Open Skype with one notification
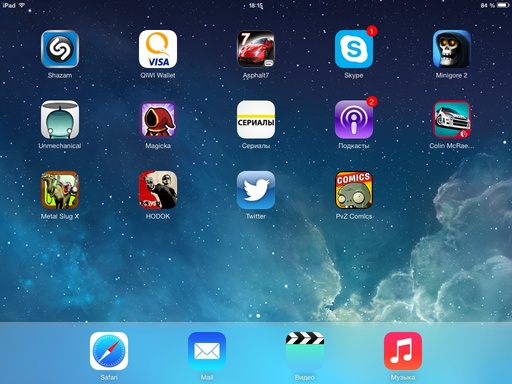 pos(354,49)
